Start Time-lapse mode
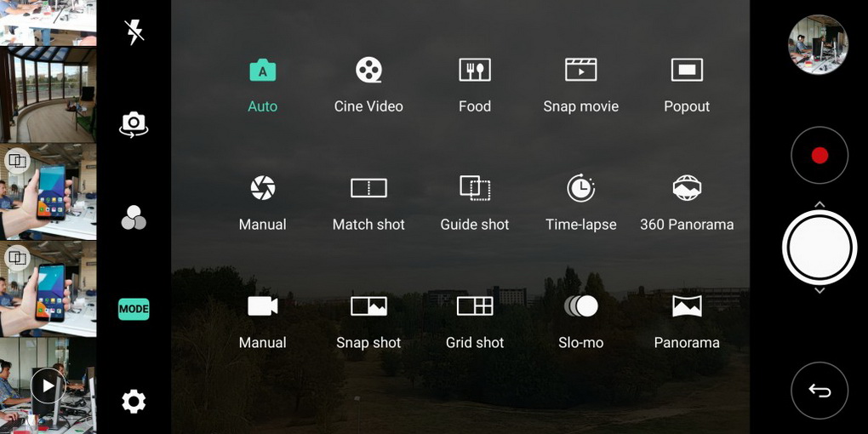The image size is (868, 434). [580, 189]
